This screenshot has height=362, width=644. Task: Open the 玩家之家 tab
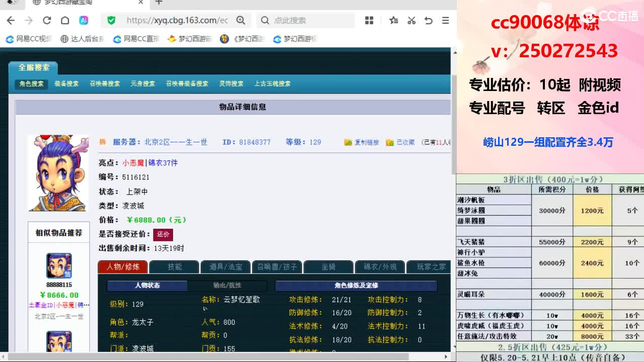coord(429,267)
